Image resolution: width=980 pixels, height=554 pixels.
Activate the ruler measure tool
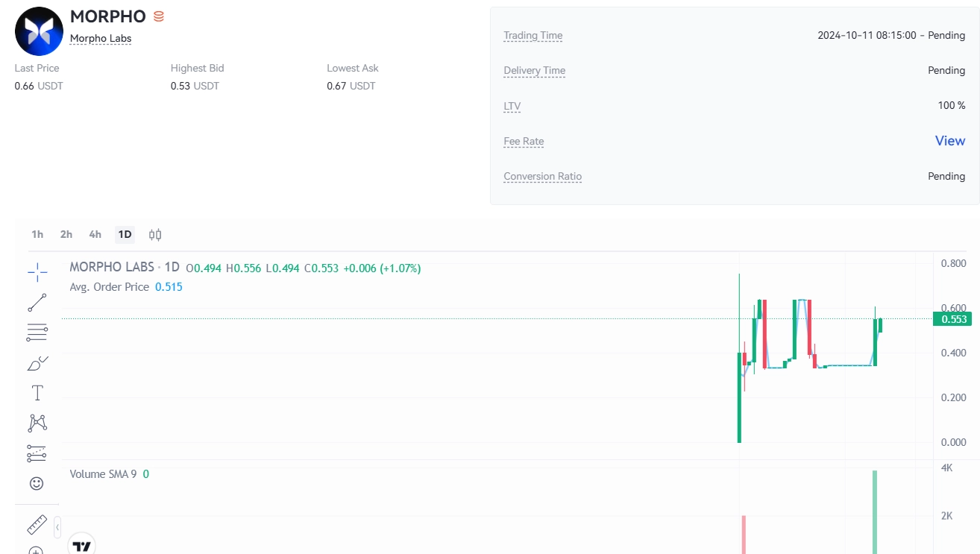click(37, 523)
